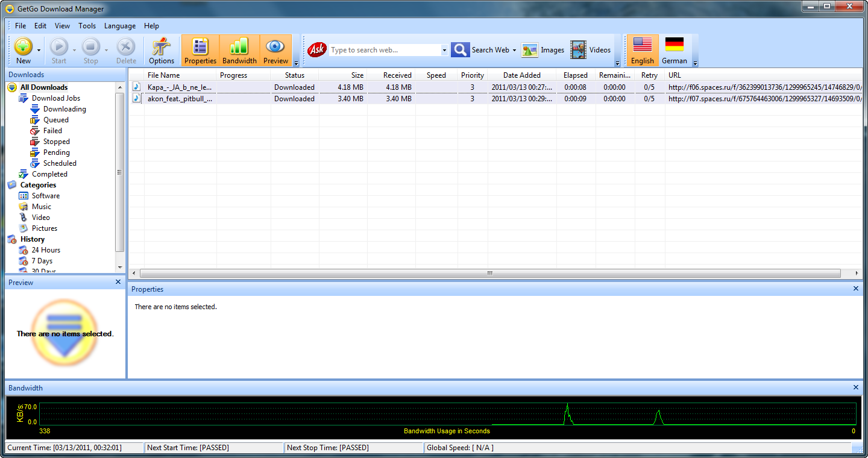Click the downloads list horizontal scrollbar
Viewport: 868px width, 458px height.
click(x=490, y=273)
